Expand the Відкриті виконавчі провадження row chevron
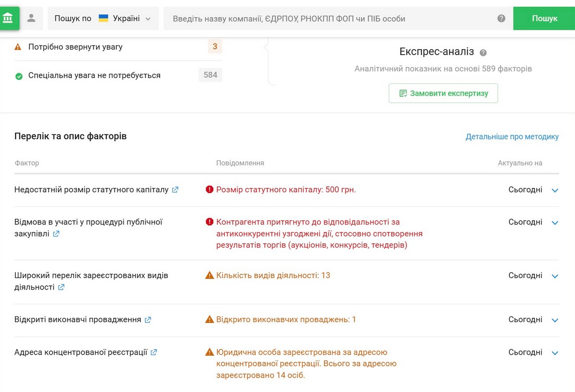The height and width of the screenshot is (392, 575). coord(555,320)
